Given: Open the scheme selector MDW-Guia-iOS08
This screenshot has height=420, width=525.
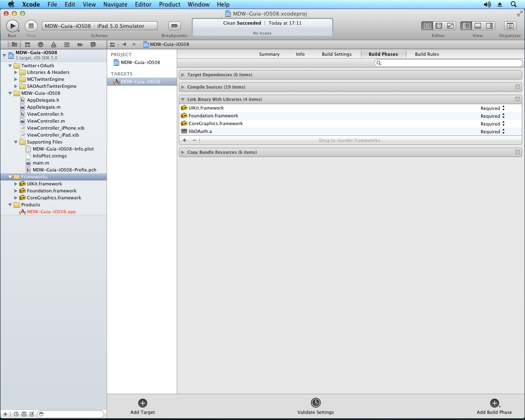Looking at the screenshot, I should click(68, 26).
